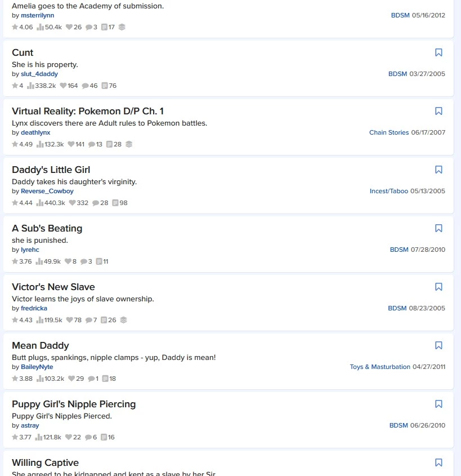
Task: Open the BDSM category dated 05/16/2012
Action: [400, 15]
